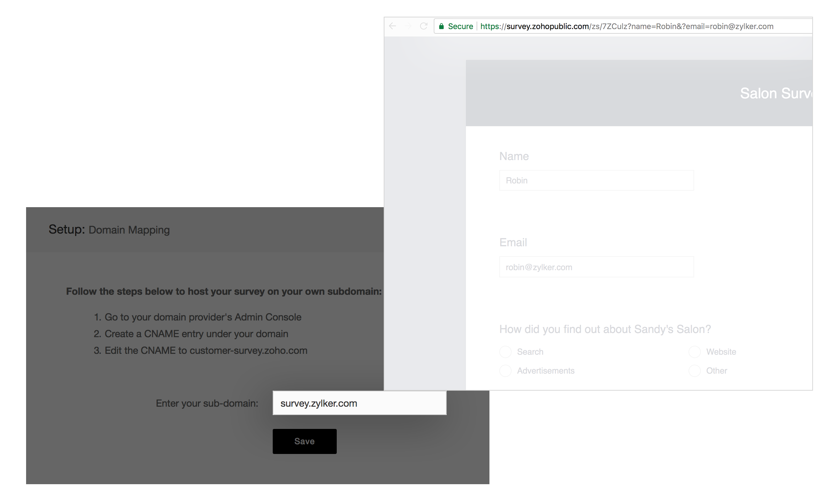
Task: Click the browser forward arrow
Action: 408,26
